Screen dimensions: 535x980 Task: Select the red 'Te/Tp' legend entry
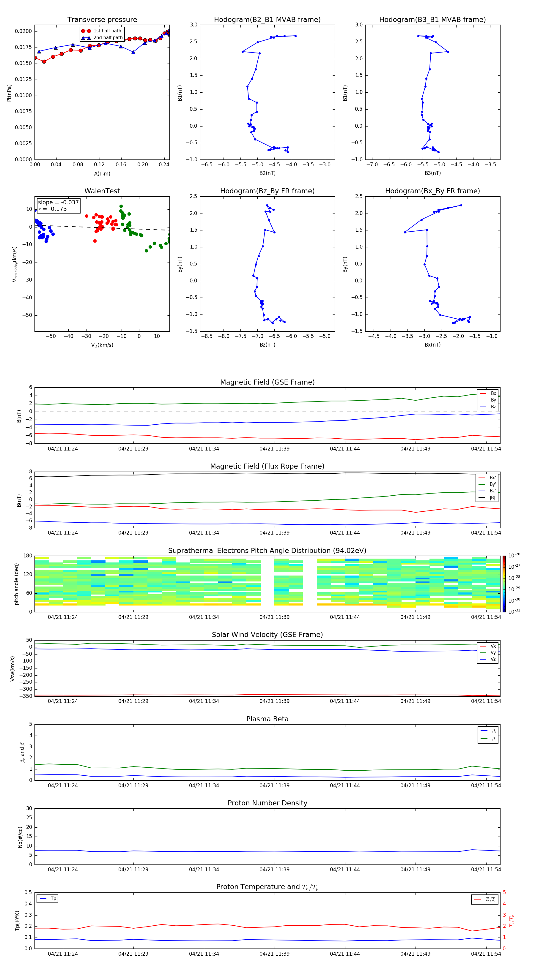[x=485, y=899]
